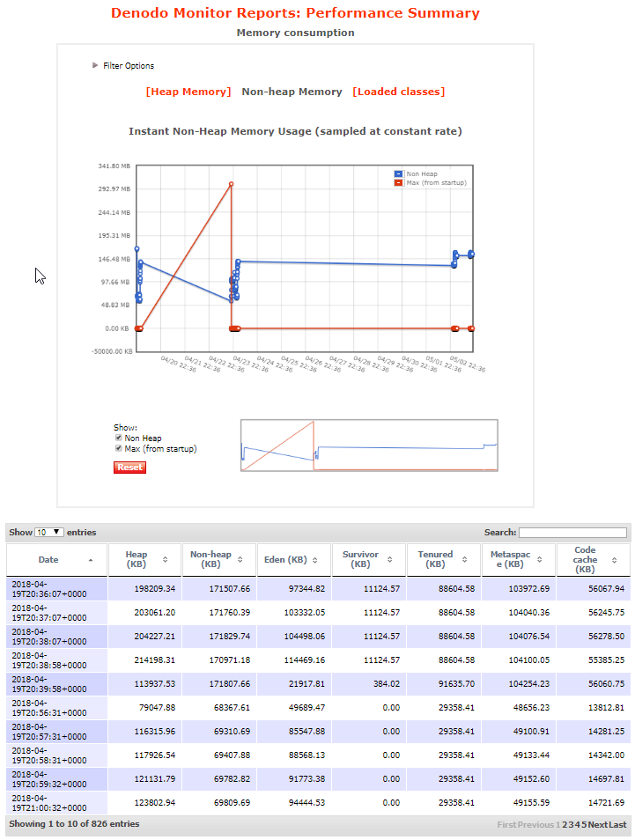
Task: Select row dated 2018-04-19T20:38:07+0000
Action: tap(318, 637)
